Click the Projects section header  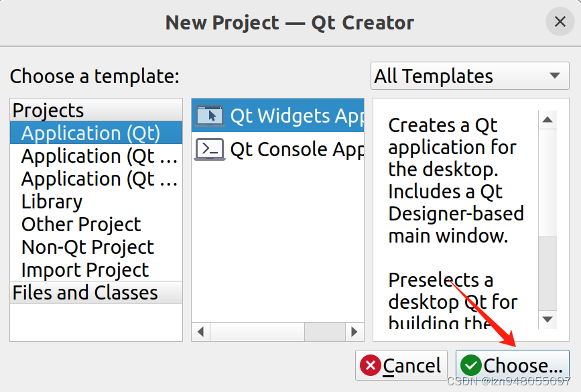[96, 110]
